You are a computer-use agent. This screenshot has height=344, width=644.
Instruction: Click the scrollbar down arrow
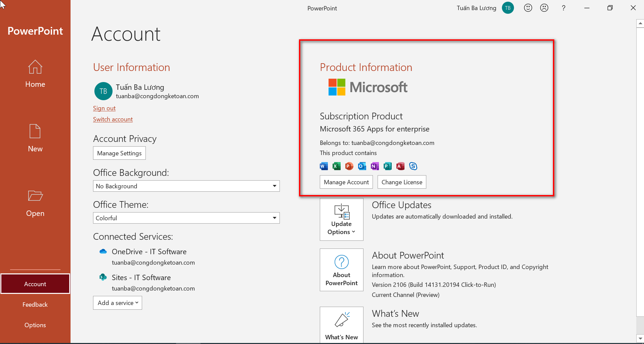pos(640,338)
